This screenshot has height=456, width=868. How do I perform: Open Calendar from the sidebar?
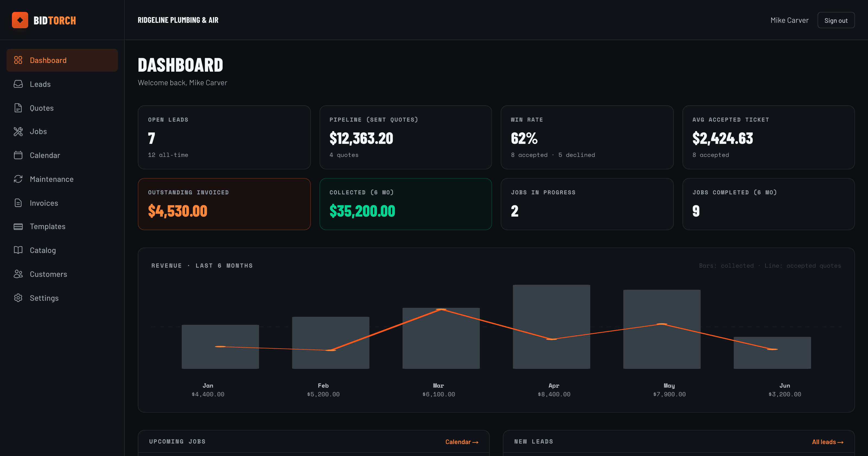(x=62, y=155)
